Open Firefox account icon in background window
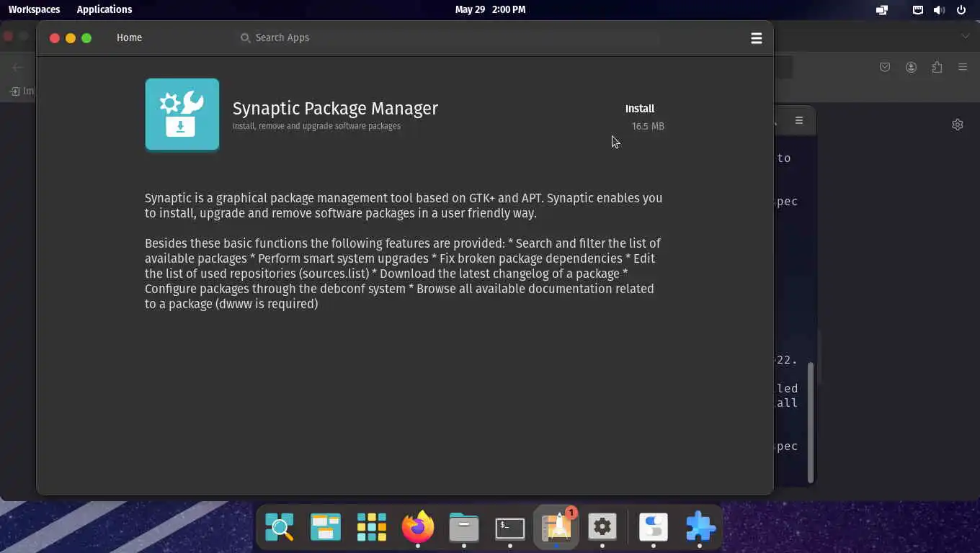Image resolution: width=980 pixels, height=553 pixels. pyautogui.click(x=911, y=67)
